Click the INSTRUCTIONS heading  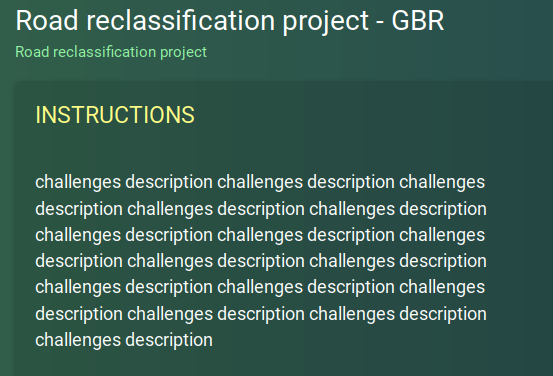(115, 115)
